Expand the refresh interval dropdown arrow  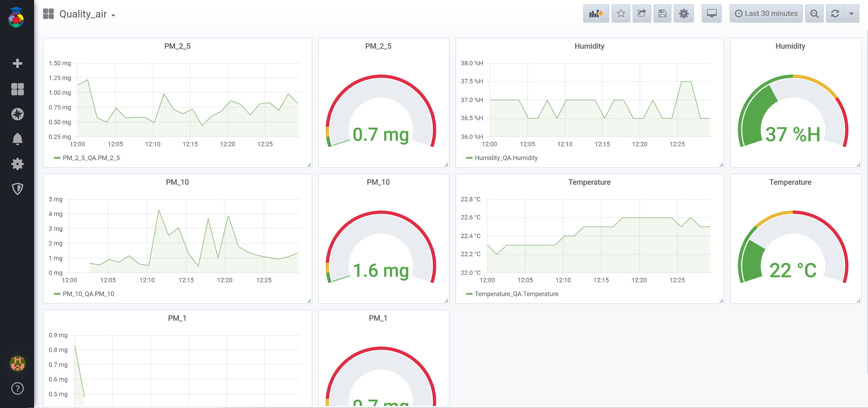(851, 14)
